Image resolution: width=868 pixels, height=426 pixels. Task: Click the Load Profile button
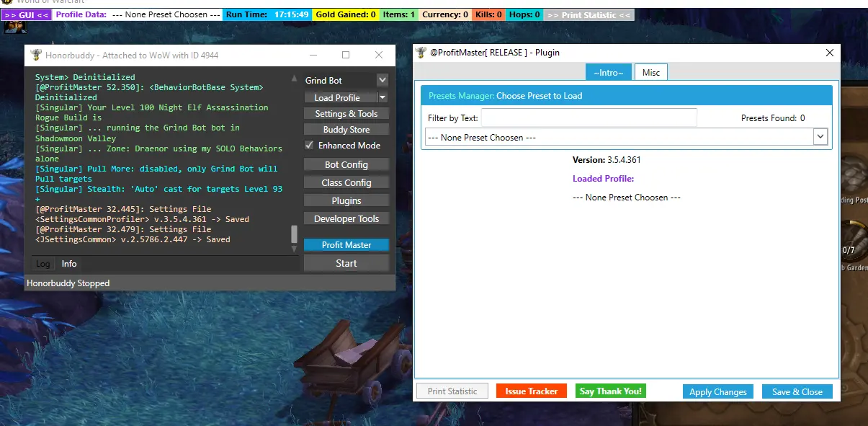341,97
